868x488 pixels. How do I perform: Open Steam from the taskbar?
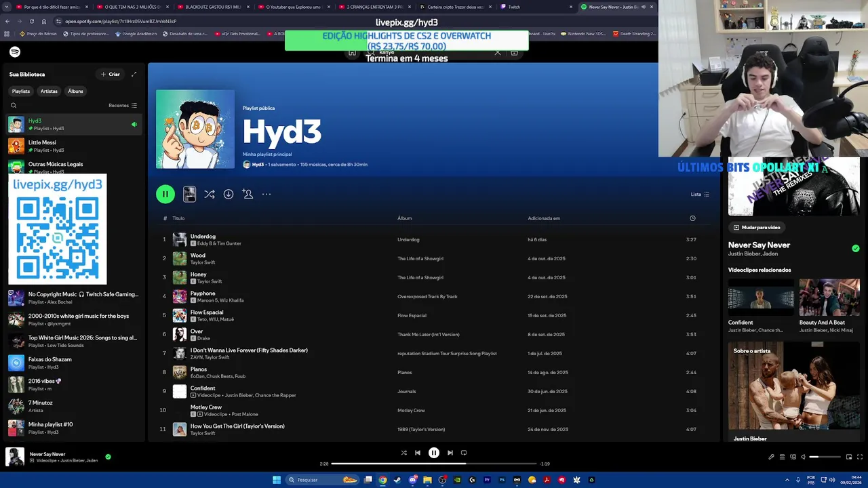point(397,480)
